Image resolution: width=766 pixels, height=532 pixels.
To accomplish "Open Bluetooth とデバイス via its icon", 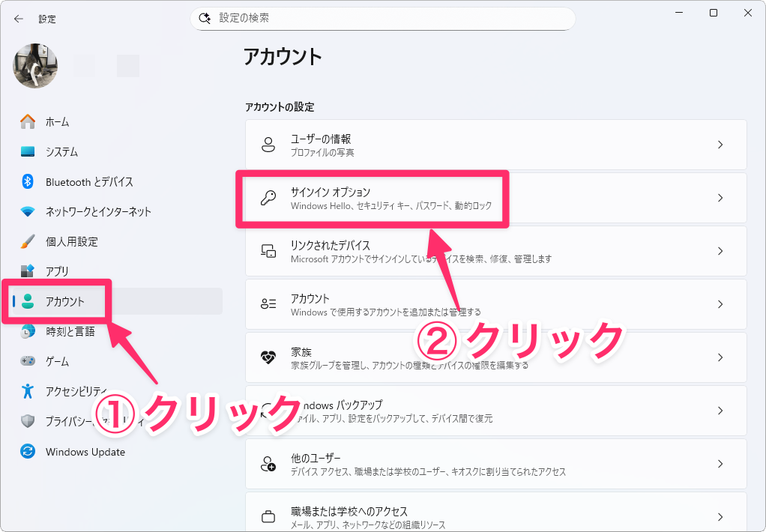I will pyautogui.click(x=28, y=181).
